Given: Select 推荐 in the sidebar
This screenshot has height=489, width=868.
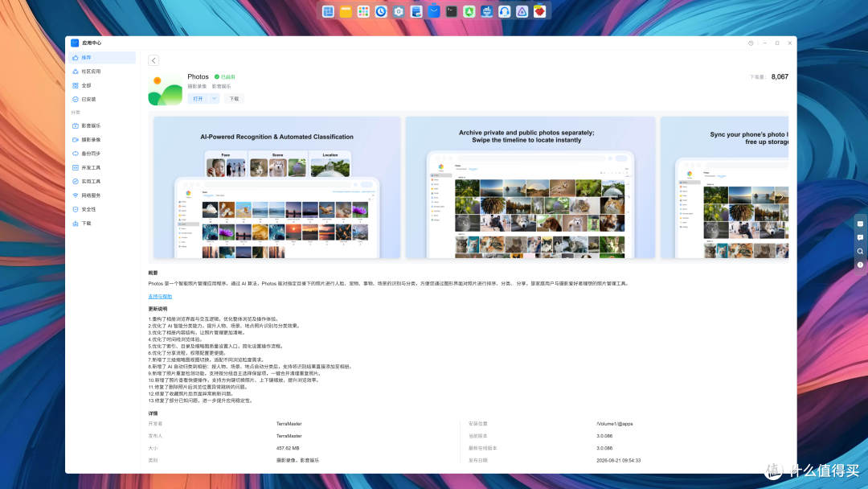Looking at the screenshot, I should tap(102, 58).
